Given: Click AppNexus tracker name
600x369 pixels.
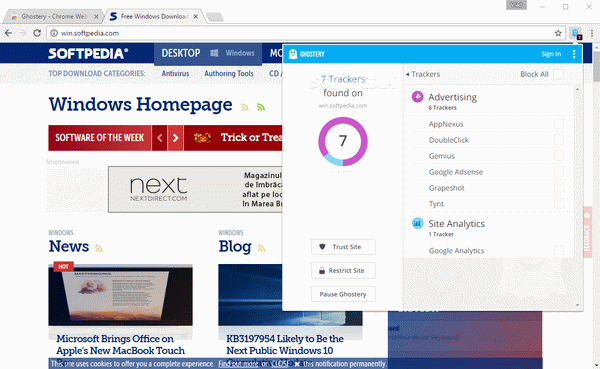Looking at the screenshot, I should coord(446,124).
